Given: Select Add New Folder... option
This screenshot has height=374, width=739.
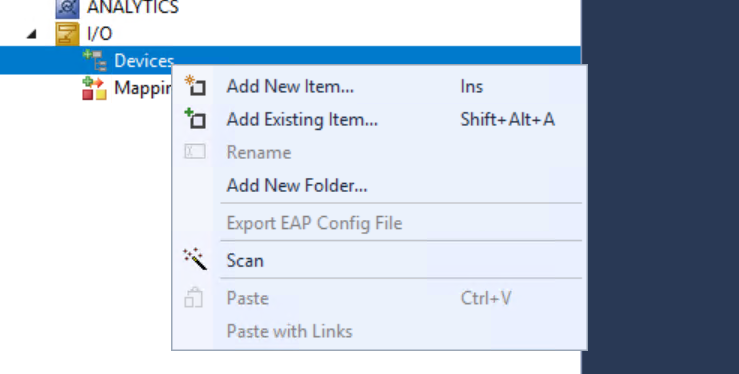Looking at the screenshot, I should (297, 186).
